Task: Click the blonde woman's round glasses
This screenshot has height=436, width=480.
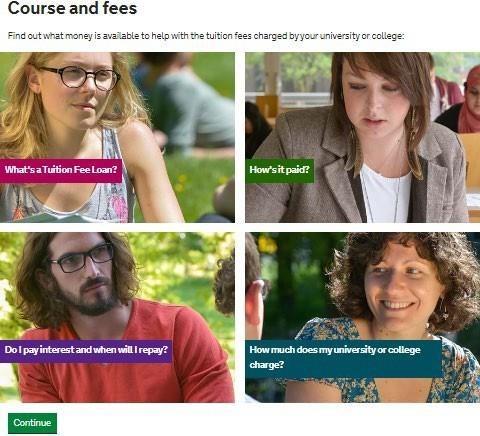Action: [x=80, y=77]
